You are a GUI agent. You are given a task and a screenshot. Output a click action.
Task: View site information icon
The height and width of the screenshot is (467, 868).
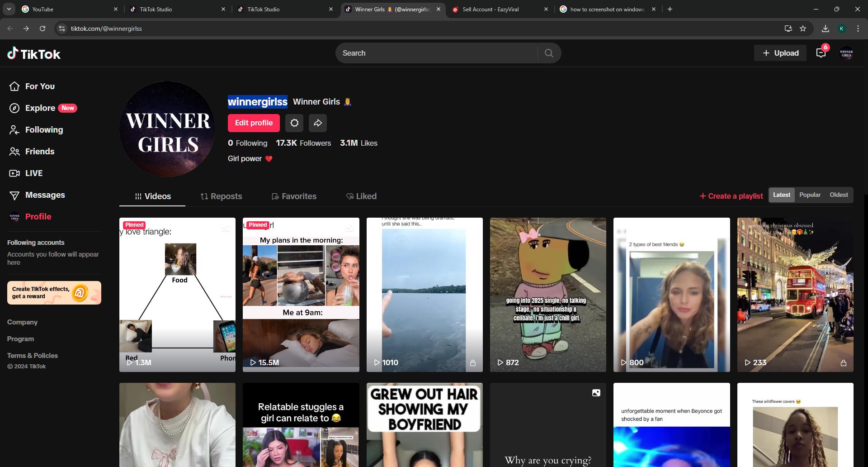(x=62, y=29)
